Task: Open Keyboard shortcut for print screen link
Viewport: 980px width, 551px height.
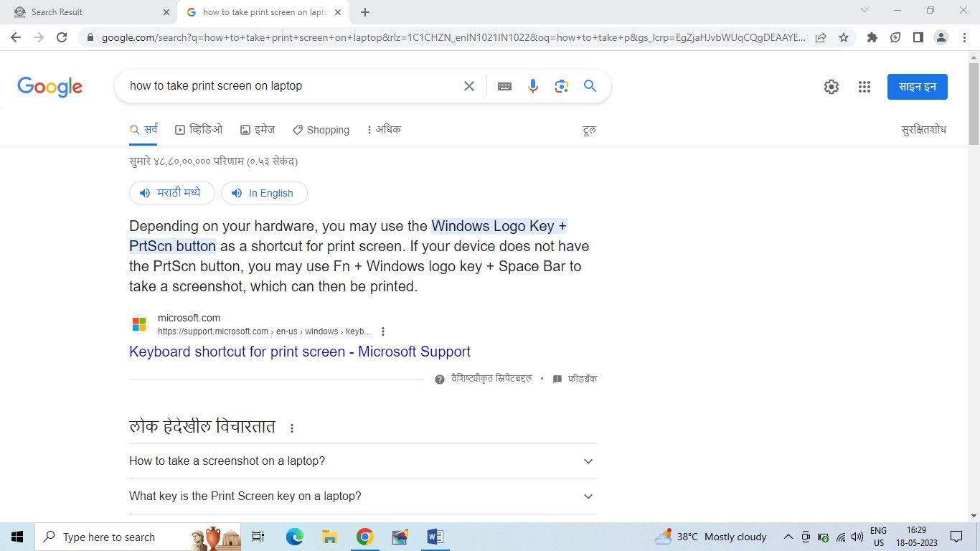Action: 300,352
